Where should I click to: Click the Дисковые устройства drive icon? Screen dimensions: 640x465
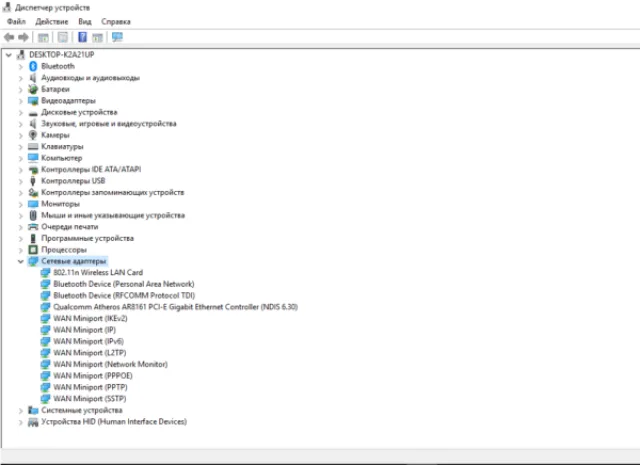point(33,113)
